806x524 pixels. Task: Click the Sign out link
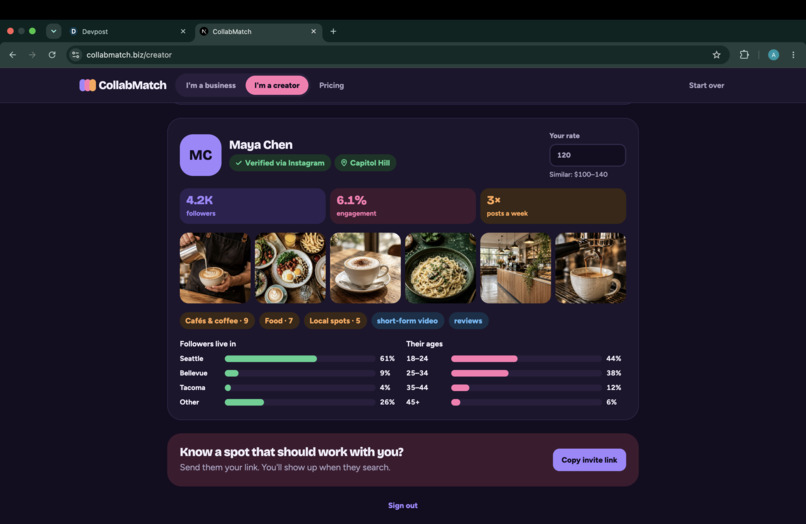pos(402,505)
